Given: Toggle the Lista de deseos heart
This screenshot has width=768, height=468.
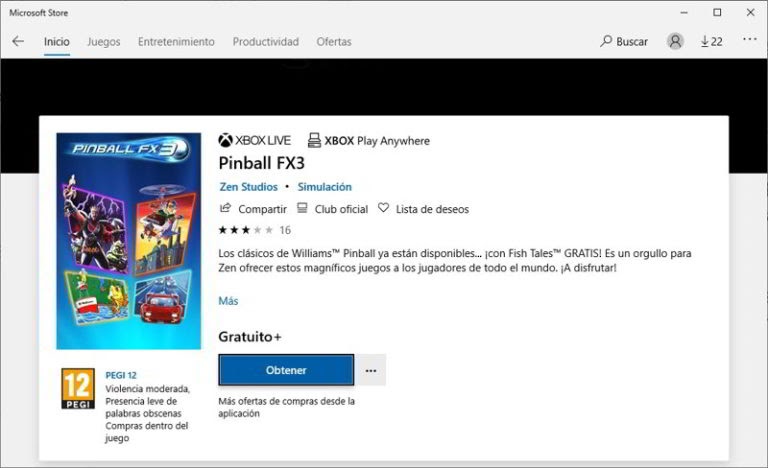Looking at the screenshot, I should (384, 208).
